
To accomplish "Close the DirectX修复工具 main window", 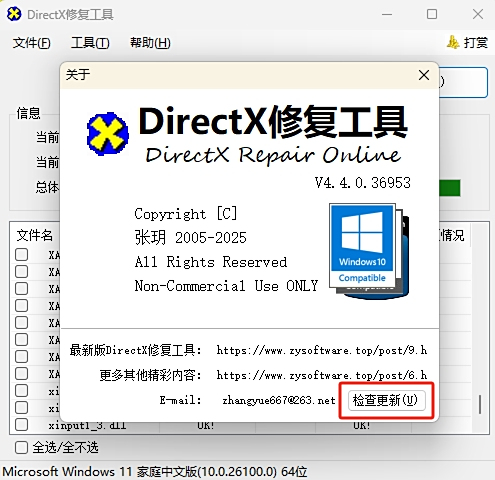I will click(x=478, y=14).
